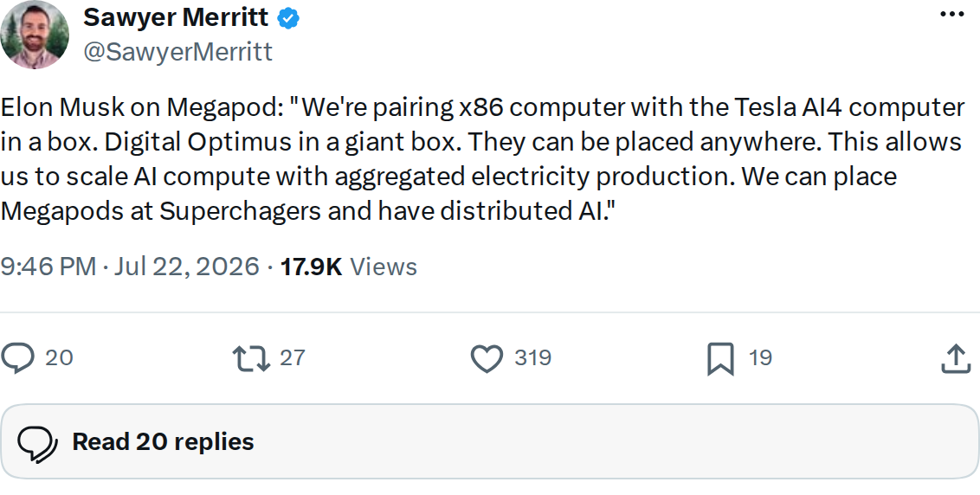Screen dimensions: 980x495
Task: Open the 9:46 PM timestamp link
Action: click(48, 267)
